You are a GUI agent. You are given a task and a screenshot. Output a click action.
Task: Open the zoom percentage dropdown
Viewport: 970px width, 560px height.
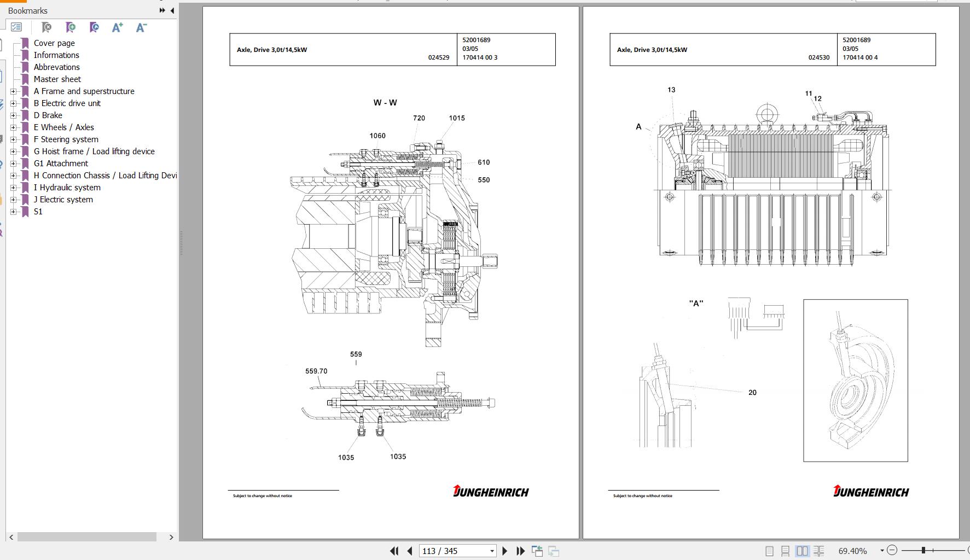[x=881, y=551]
